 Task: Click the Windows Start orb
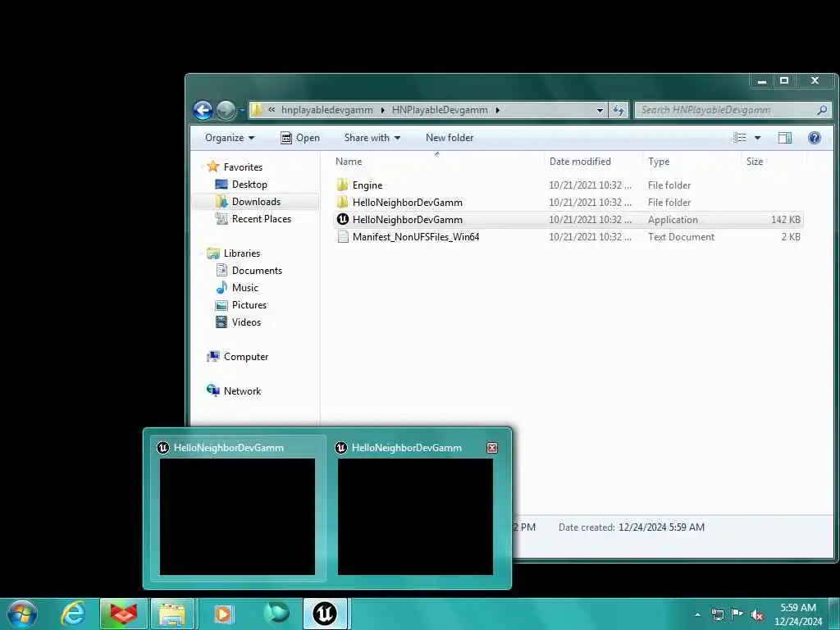click(22, 614)
